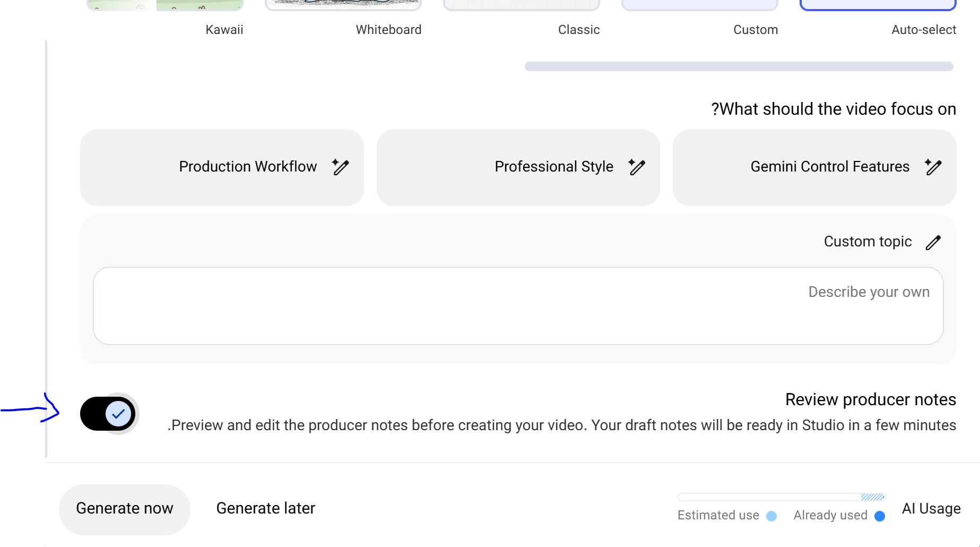Select the Production Workflow focus card
The image size is (980, 547).
coord(222,168)
